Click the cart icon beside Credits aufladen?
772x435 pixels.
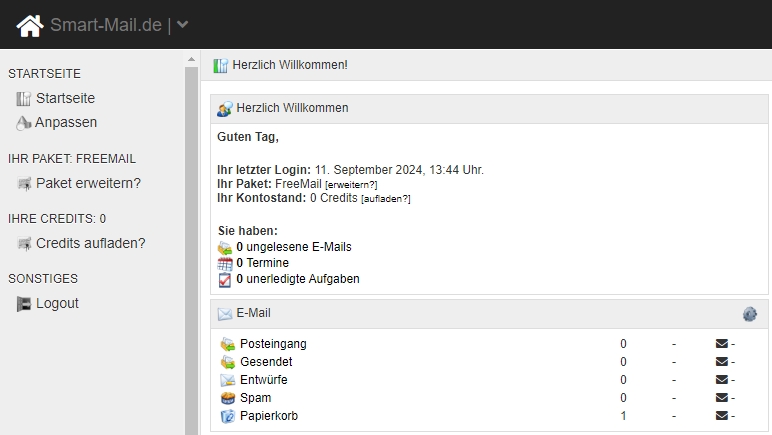pyautogui.click(x=24, y=244)
